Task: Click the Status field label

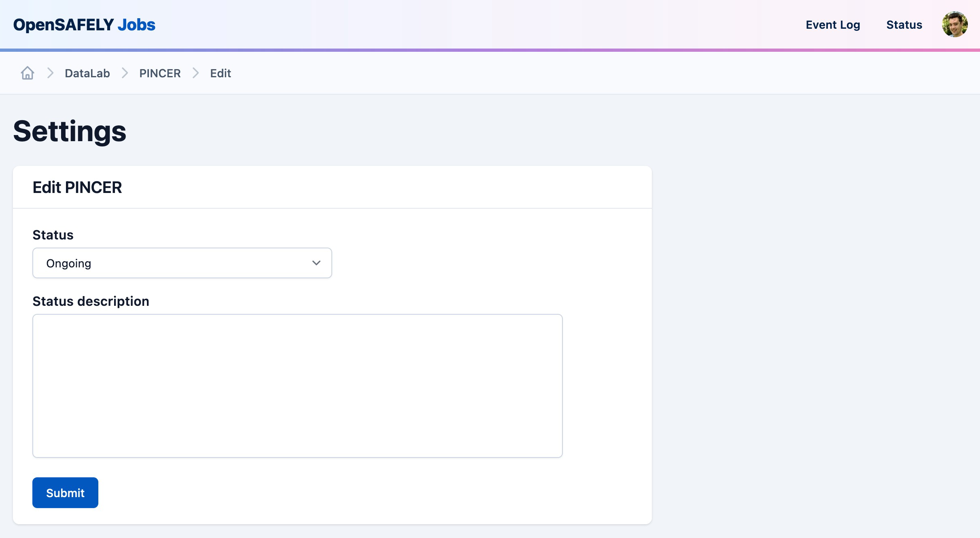Action: tap(53, 235)
